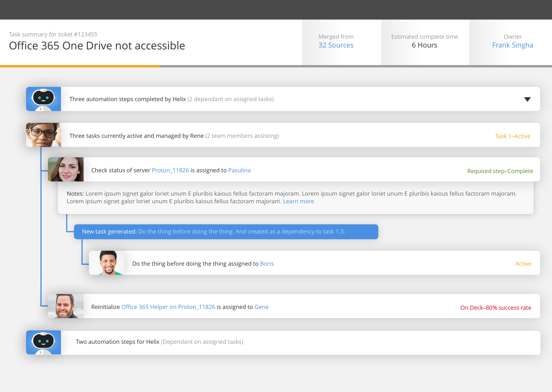Open the Pasulina assignee link

239,170
